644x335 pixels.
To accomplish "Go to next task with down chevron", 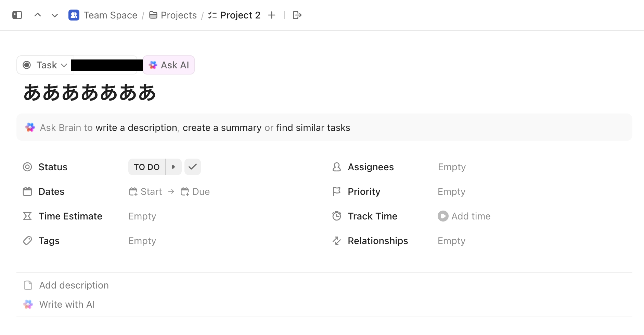I will (55, 15).
